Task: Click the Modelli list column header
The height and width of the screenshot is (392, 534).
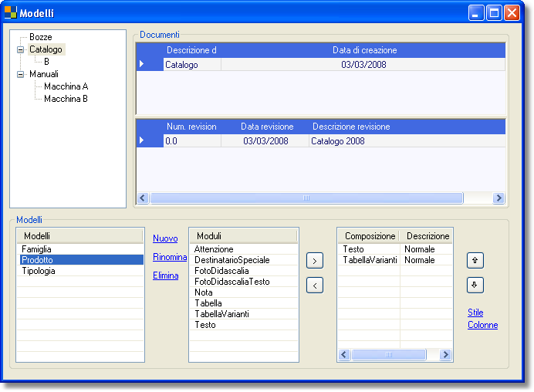Action: pos(80,236)
